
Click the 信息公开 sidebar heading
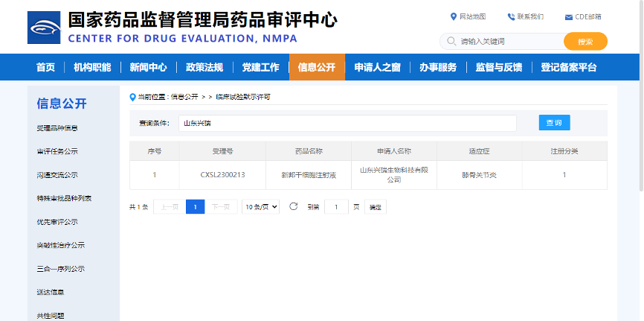(62, 104)
